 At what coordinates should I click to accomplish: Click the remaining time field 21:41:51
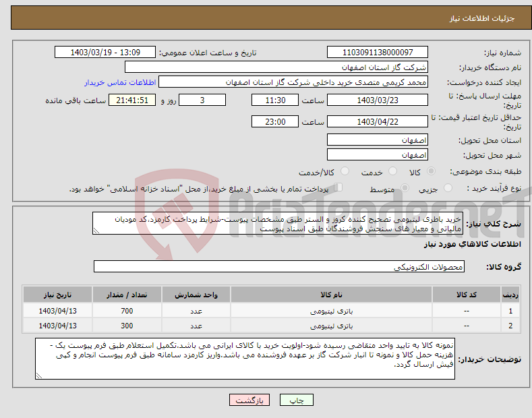point(132,100)
